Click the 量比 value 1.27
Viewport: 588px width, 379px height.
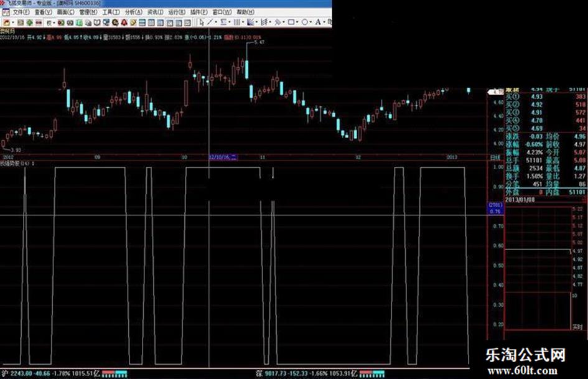click(579, 176)
